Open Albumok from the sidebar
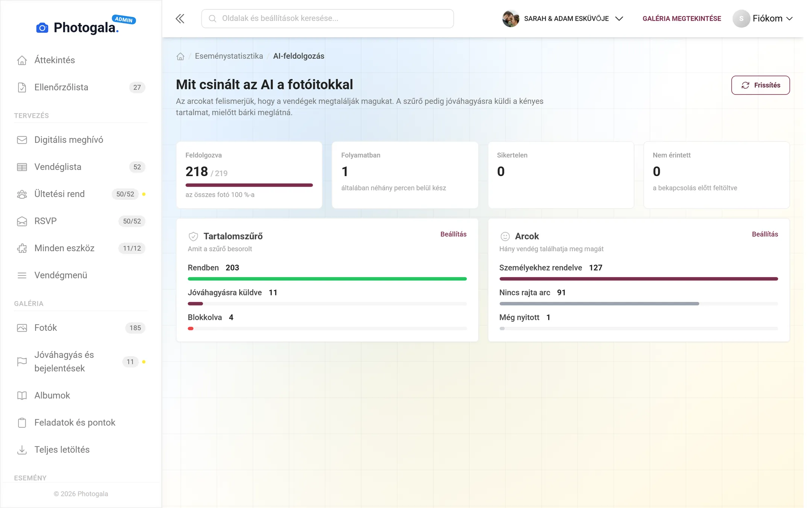Image resolution: width=812 pixels, height=508 pixels. pos(80,395)
